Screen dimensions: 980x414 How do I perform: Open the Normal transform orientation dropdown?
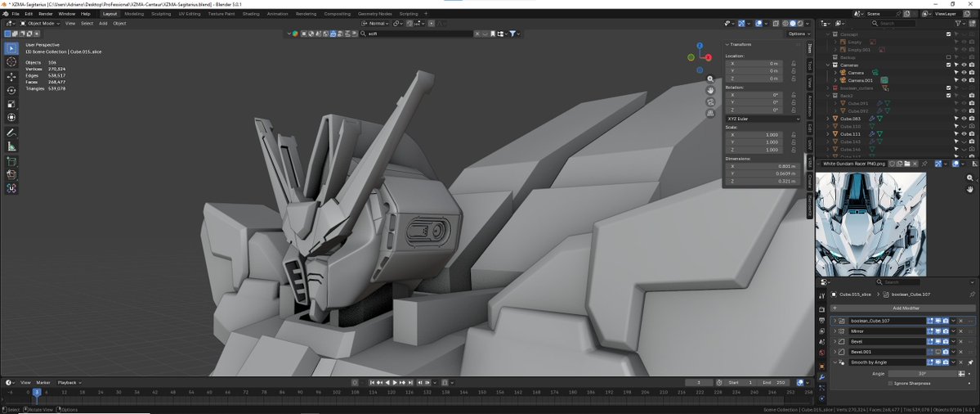(x=375, y=23)
